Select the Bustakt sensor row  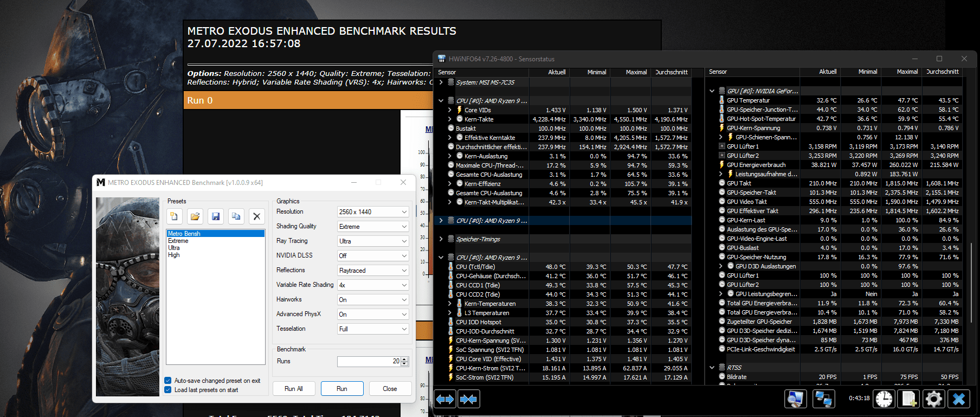(x=563, y=129)
